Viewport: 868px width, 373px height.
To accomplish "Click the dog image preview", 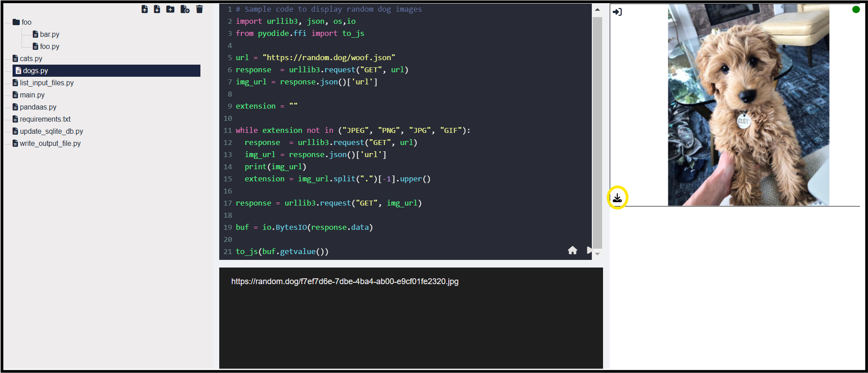I will (x=748, y=105).
